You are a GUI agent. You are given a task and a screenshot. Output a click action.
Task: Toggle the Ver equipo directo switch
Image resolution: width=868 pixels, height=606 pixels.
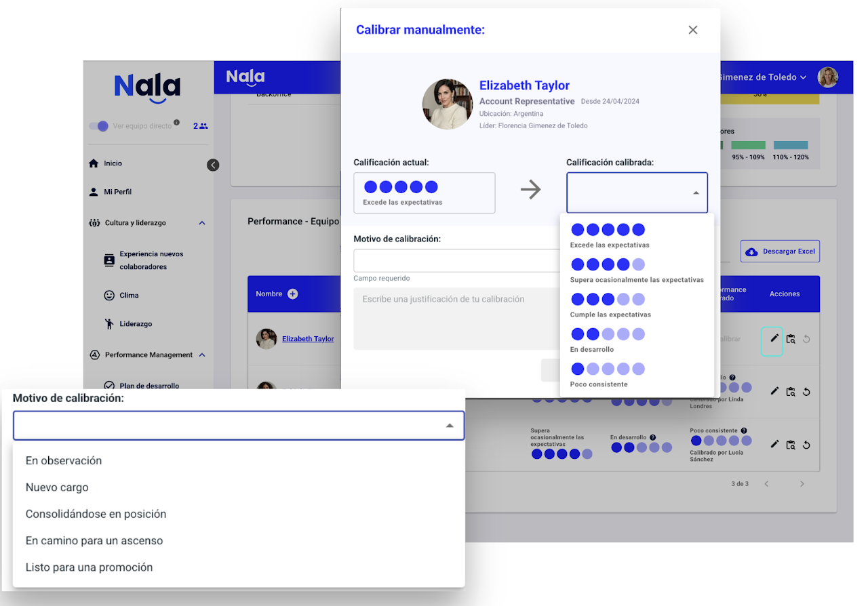[x=99, y=126]
